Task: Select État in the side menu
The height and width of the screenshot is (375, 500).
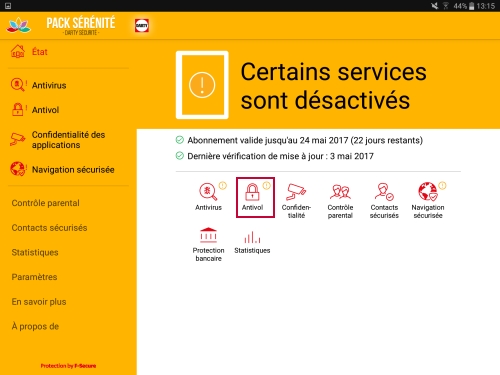Action: [40, 52]
